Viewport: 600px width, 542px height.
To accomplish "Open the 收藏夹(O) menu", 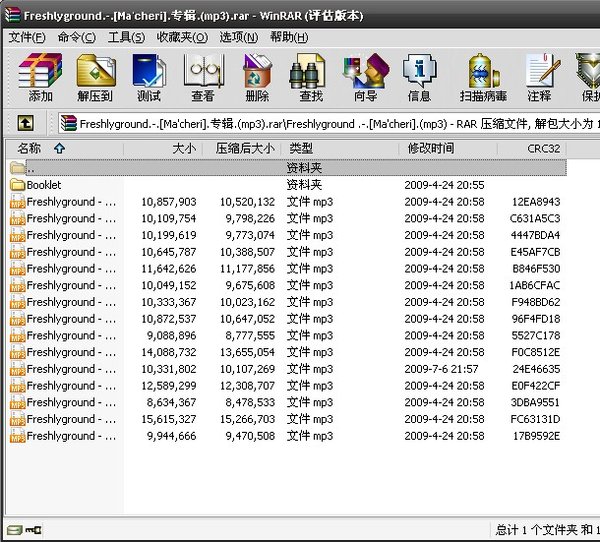I will (182, 38).
